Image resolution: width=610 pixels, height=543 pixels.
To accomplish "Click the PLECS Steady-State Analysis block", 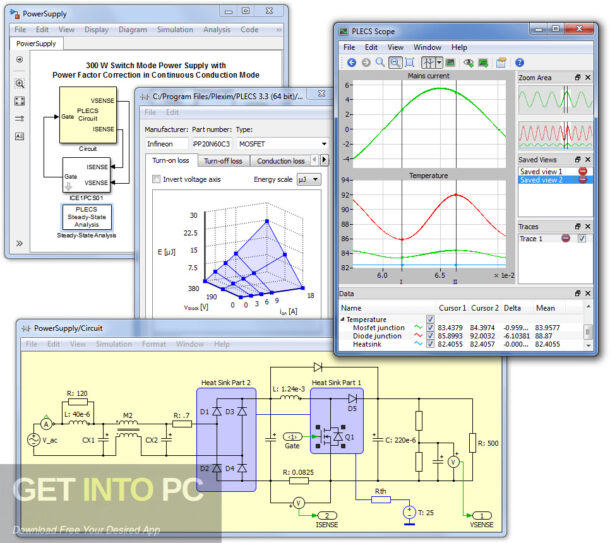I will point(87,217).
